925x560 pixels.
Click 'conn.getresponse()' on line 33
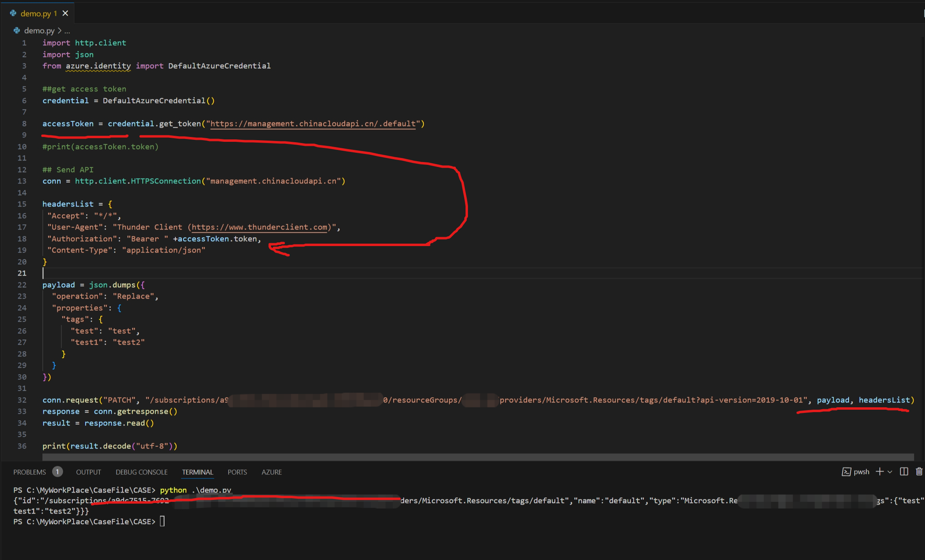[135, 411]
